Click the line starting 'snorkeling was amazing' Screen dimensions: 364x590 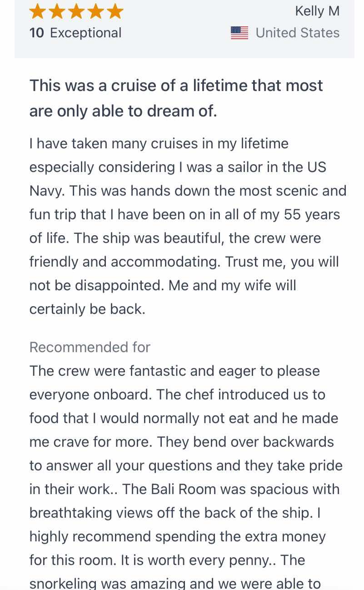[x=175, y=583]
